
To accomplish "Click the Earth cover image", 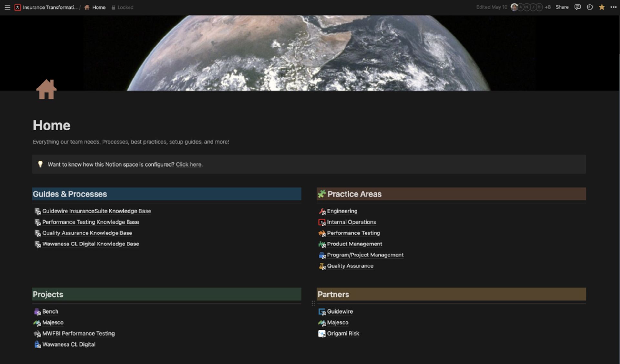I will (x=309, y=53).
